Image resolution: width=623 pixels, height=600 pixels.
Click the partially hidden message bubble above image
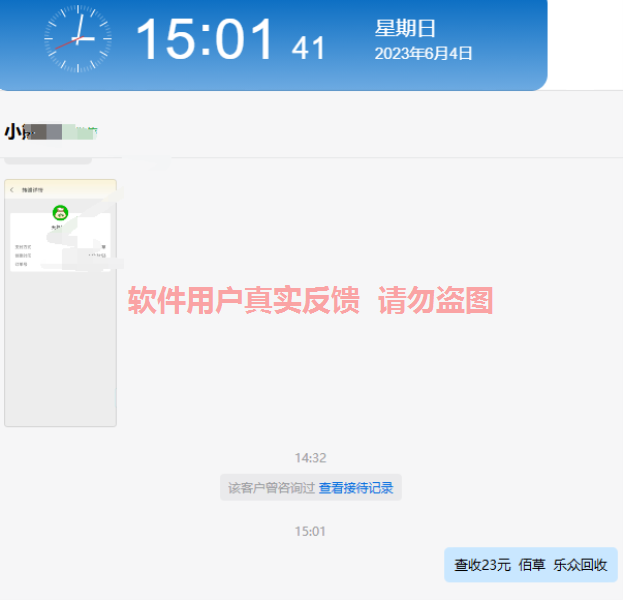click(x=48, y=159)
